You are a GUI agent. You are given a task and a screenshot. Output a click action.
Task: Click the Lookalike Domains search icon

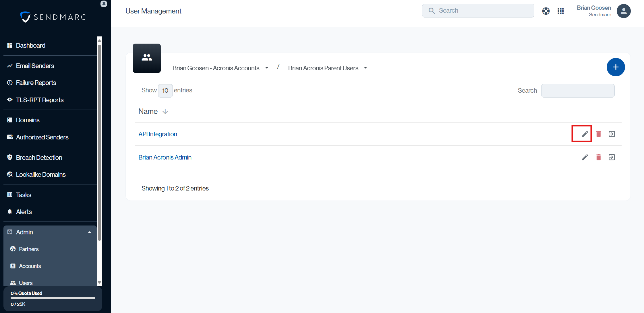coord(10,174)
